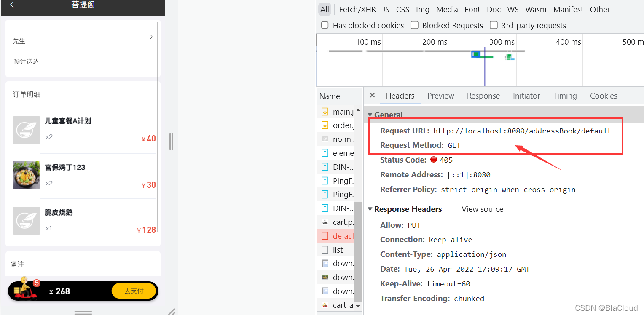Toggle Blocked Requests checkbox
This screenshot has height=315, width=644.
point(414,25)
